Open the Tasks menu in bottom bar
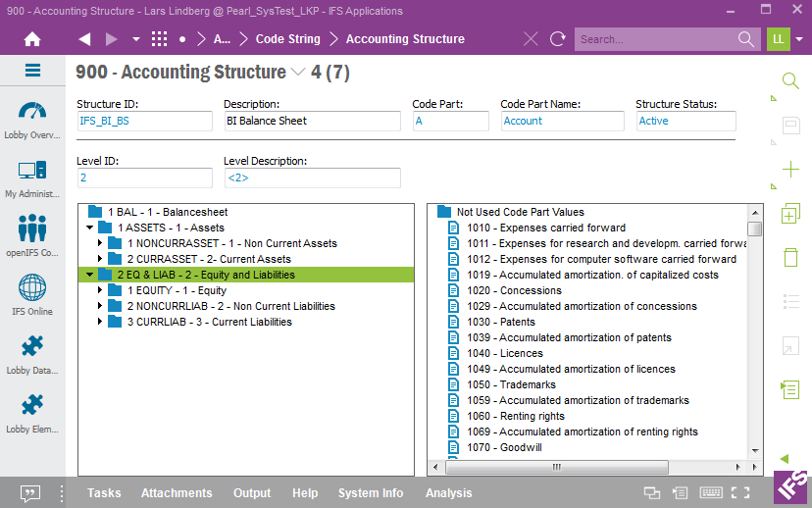The height and width of the screenshot is (508, 812). [104, 493]
